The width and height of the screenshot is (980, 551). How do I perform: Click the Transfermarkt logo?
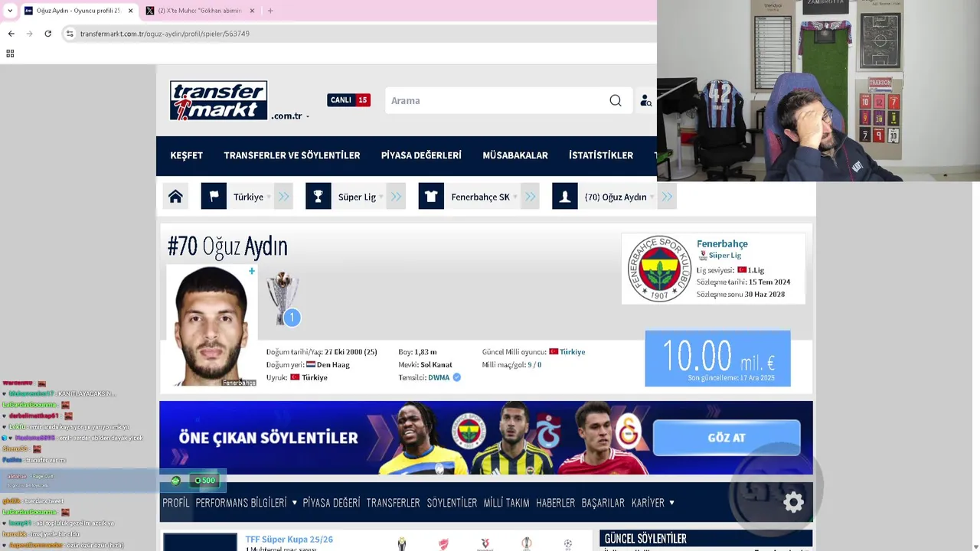point(218,100)
